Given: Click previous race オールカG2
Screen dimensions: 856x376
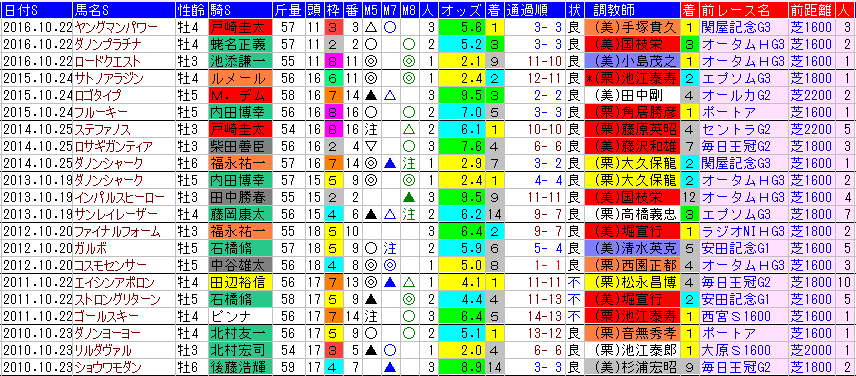Looking at the screenshot, I should pyautogui.click(x=744, y=95).
